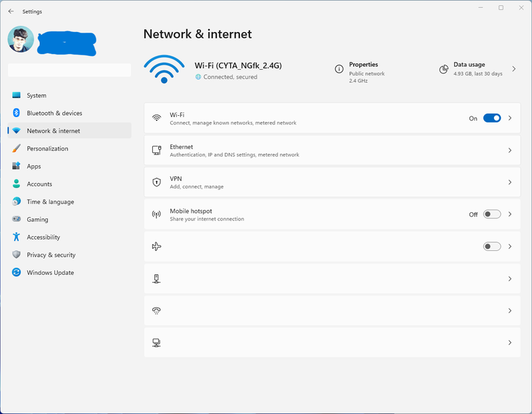This screenshot has height=414, width=532.
Task: Turn off the Wi-Fi toggle
Action: point(491,118)
